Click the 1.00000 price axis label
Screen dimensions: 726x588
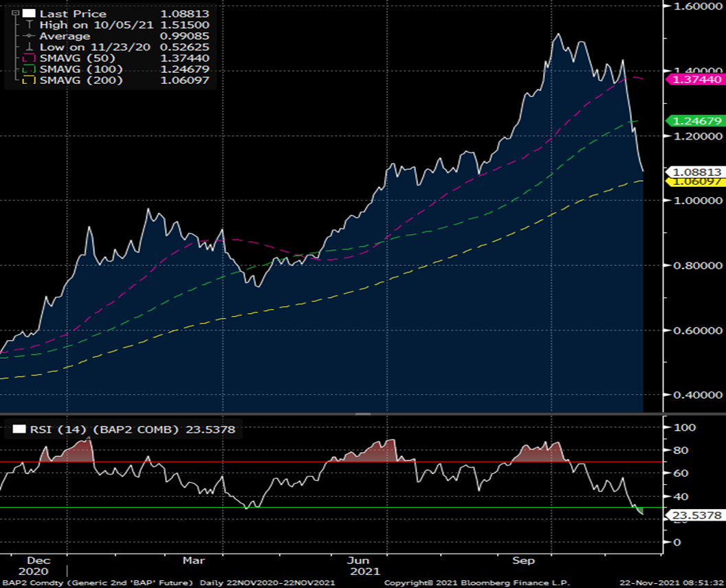[698, 201]
